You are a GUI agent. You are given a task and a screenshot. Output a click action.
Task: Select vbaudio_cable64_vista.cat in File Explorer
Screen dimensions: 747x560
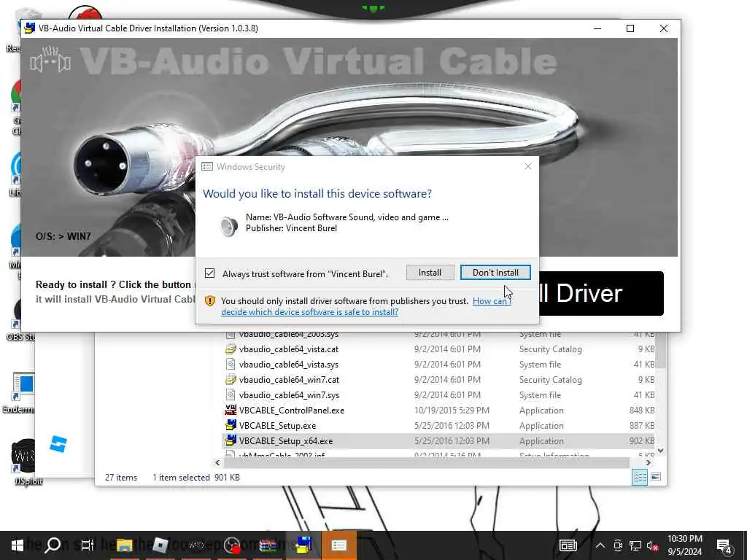[x=289, y=349]
